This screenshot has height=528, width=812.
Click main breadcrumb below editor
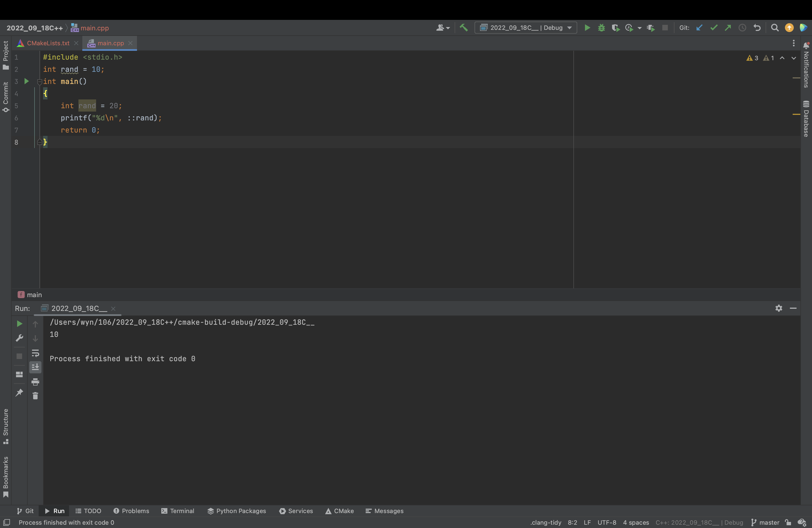30,295
